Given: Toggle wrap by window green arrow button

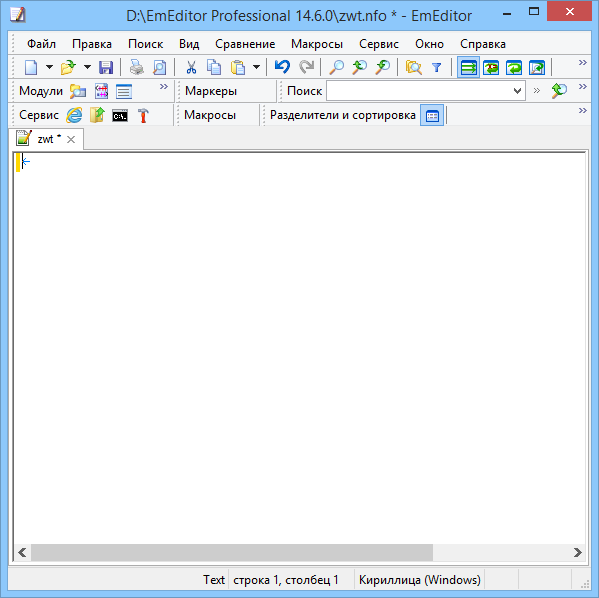Looking at the screenshot, I should 514,67.
